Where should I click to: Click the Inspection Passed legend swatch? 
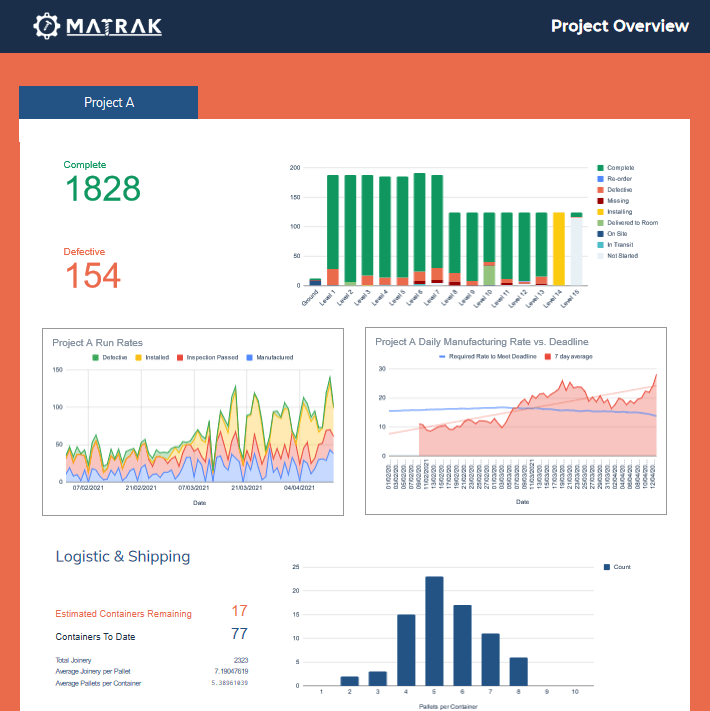[x=180, y=357]
